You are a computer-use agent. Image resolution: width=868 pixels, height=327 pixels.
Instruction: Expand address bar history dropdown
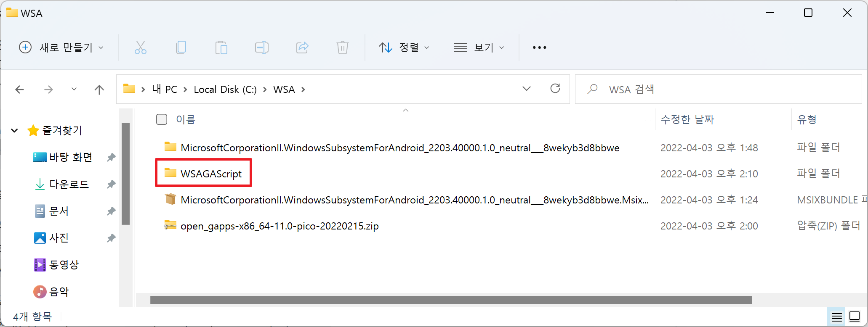(x=526, y=89)
